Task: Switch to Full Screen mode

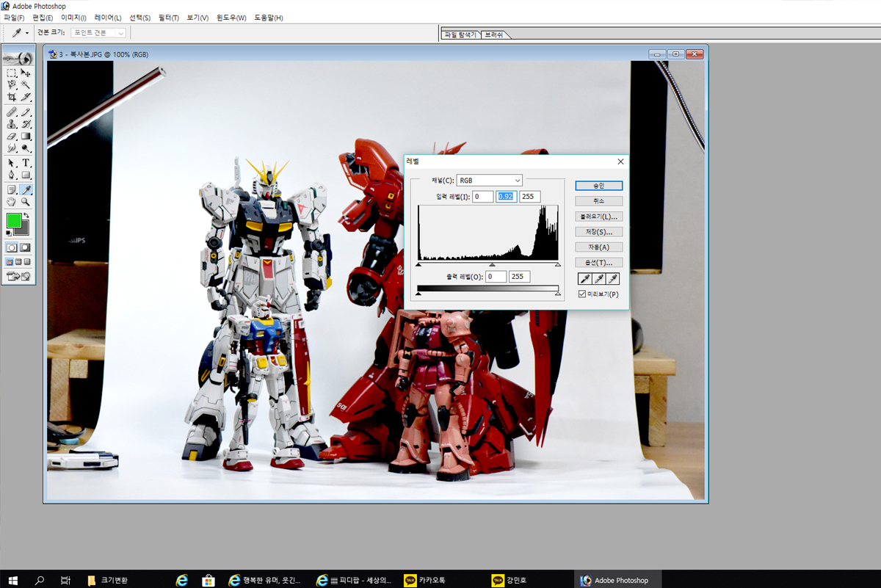Action: tap(27, 261)
